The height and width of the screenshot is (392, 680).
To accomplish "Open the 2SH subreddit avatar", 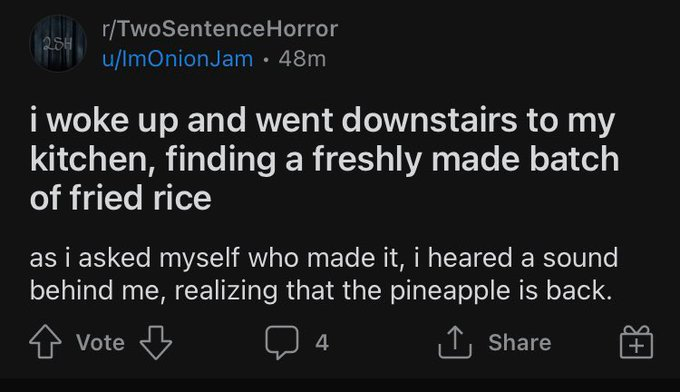I will (x=58, y=43).
